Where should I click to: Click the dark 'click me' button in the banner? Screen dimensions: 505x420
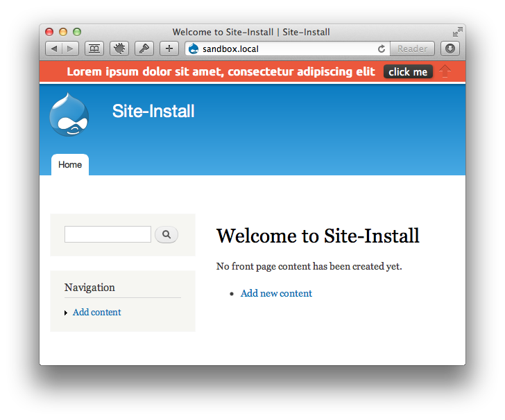point(408,72)
